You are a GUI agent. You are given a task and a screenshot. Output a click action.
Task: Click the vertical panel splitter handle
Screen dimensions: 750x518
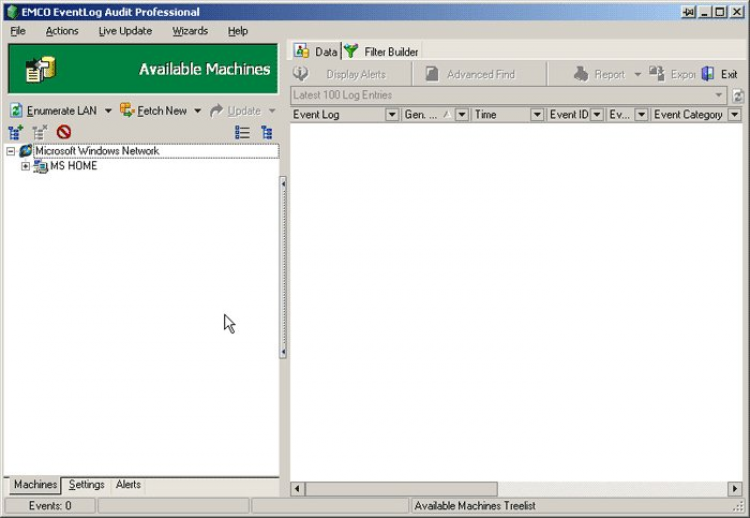(283, 267)
